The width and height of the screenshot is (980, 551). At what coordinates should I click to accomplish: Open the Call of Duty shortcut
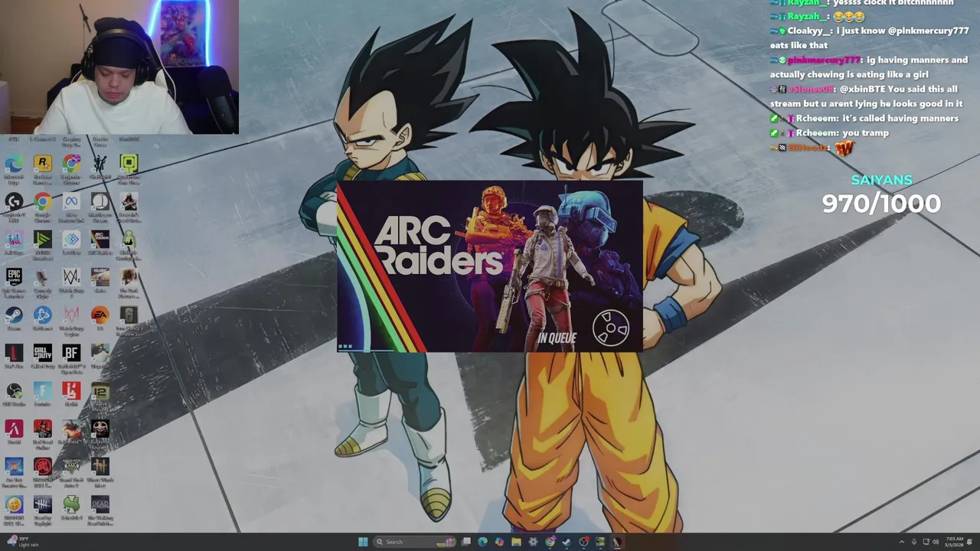(x=42, y=357)
